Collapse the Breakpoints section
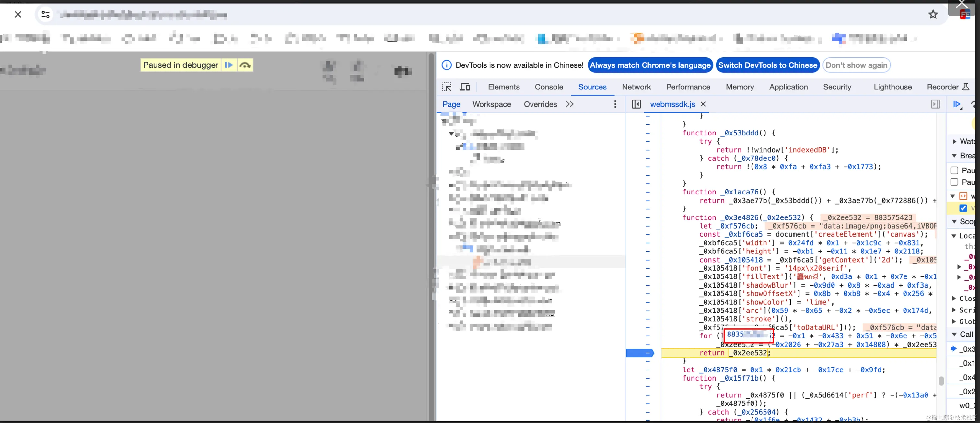The image size is (980, 423). pyautogui.click(x=954, y=156)
